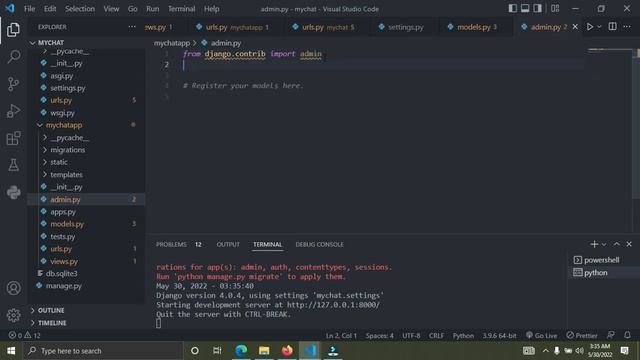Collapse the MYCHAT root folder
This screenshot has height=360, width=640.
(x=87, y=42)
